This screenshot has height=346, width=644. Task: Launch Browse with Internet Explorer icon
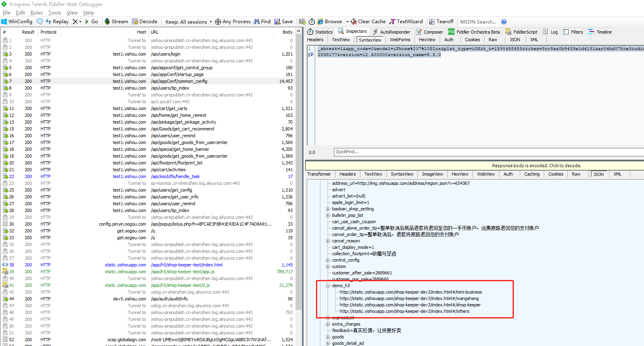pos(330,22)
